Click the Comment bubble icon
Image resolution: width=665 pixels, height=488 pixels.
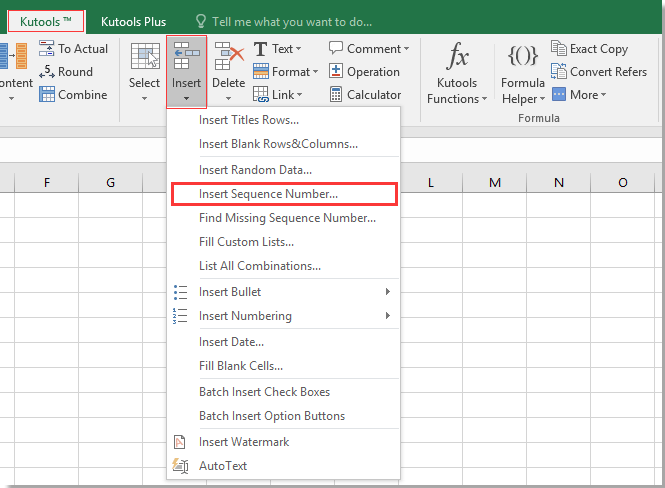point(335,47)
